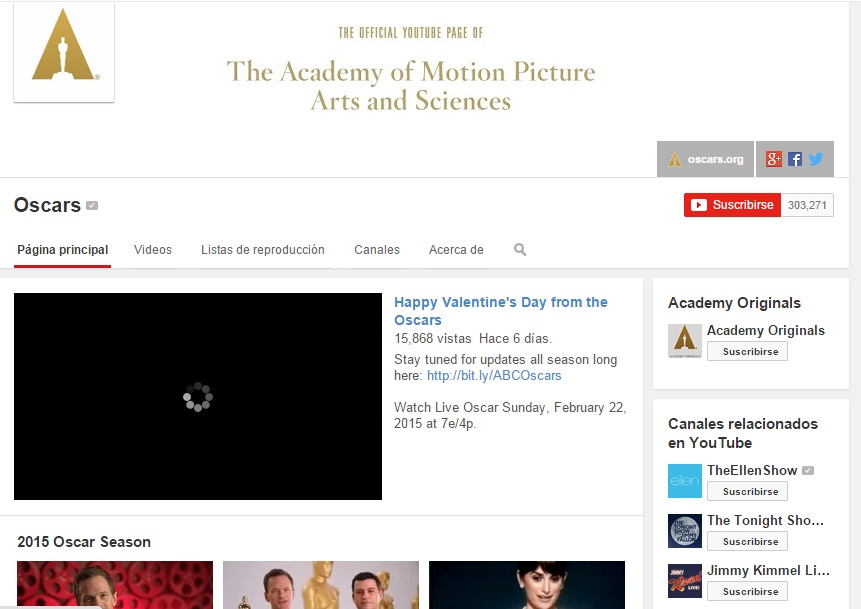Subscribe to The Tonight Show channel
This screenshot has height=609, width=861.
click(747, 541)
